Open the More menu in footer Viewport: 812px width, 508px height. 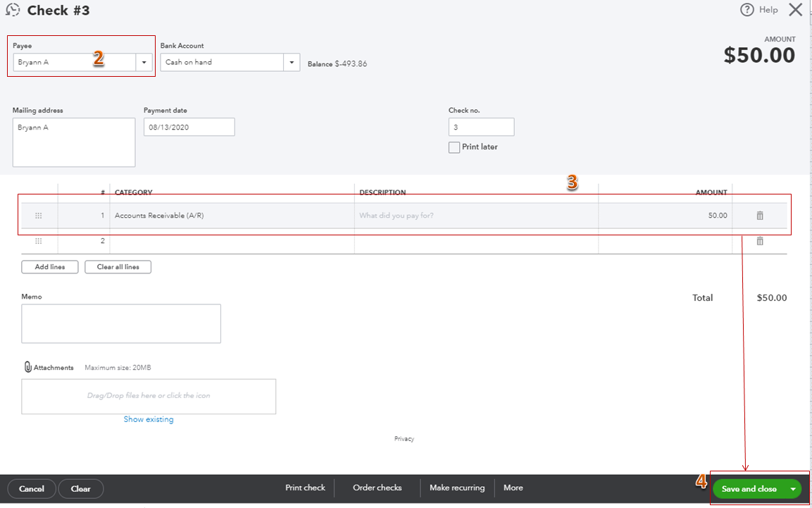pos(513,488)
